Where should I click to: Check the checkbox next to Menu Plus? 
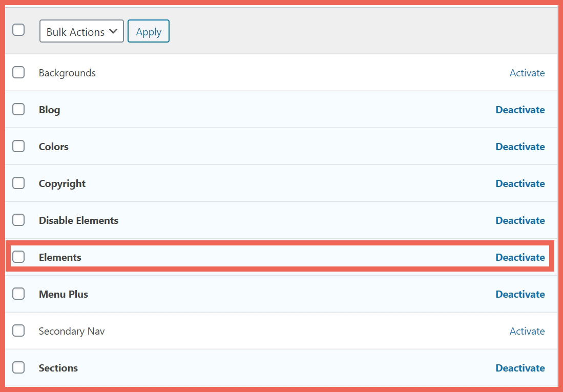coord(18,294)
